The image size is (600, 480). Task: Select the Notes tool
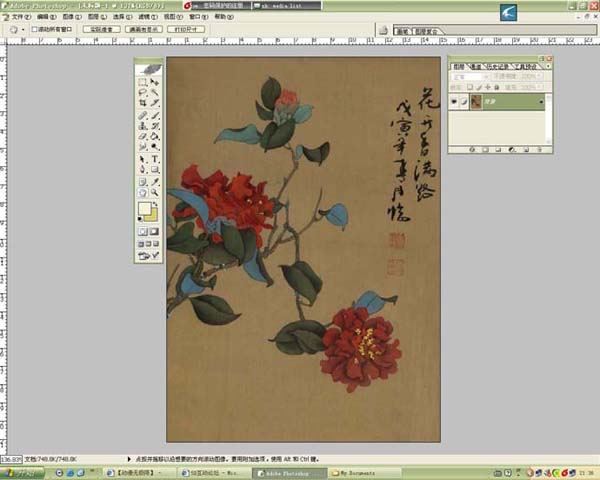tap(143, 182)
